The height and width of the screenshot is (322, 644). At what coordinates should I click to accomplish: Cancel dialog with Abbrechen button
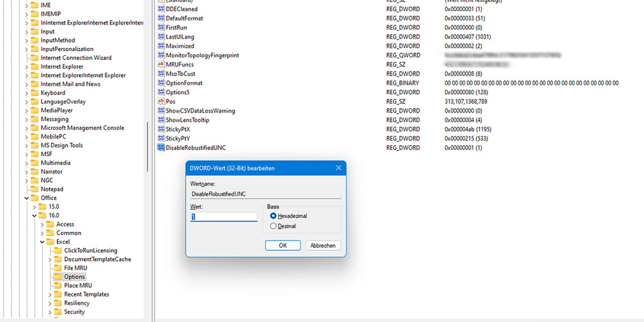click(324, 245)
